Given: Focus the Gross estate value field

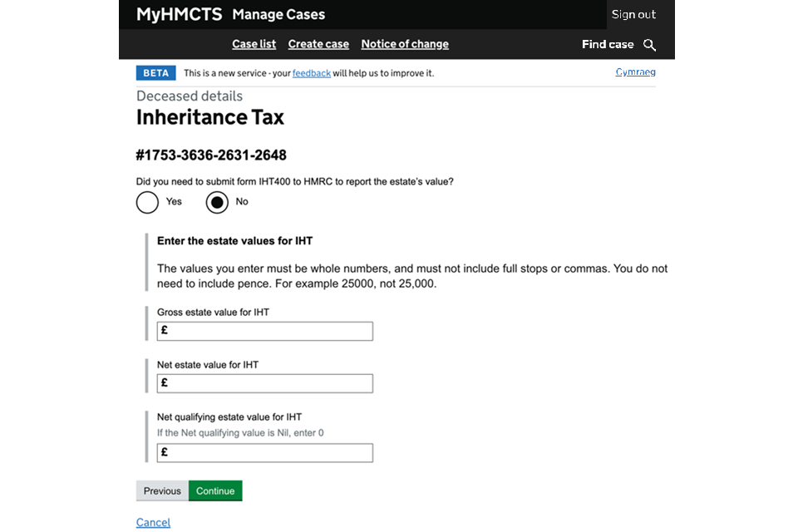Looking at the screenshot, I should pos(264,331).
